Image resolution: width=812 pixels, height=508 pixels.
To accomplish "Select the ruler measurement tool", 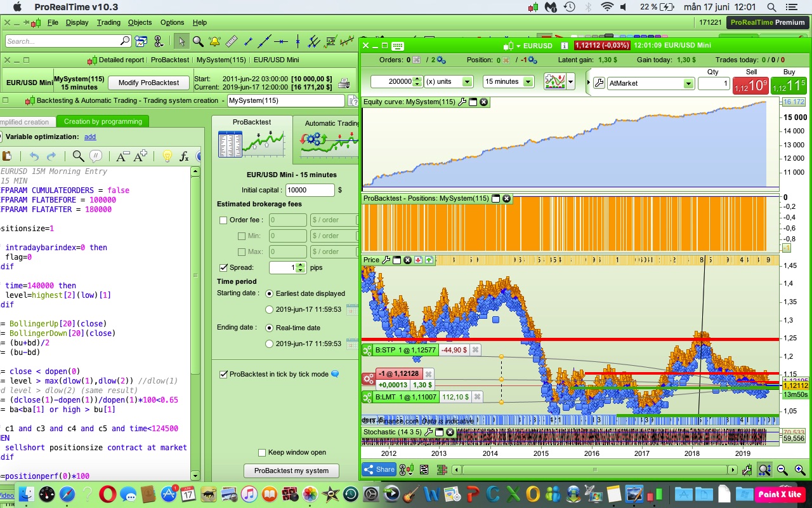I will 231,41.
